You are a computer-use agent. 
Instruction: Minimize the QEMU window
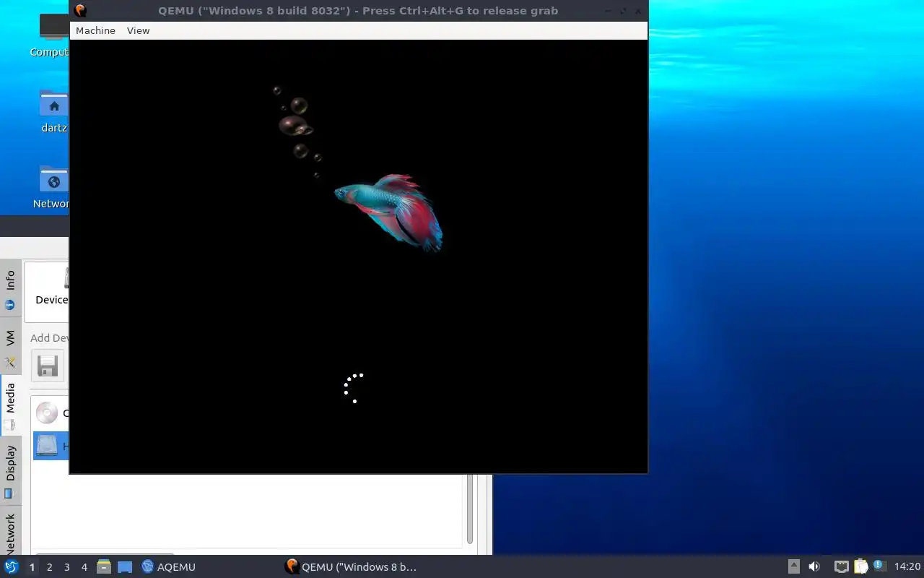pos(606,11)
